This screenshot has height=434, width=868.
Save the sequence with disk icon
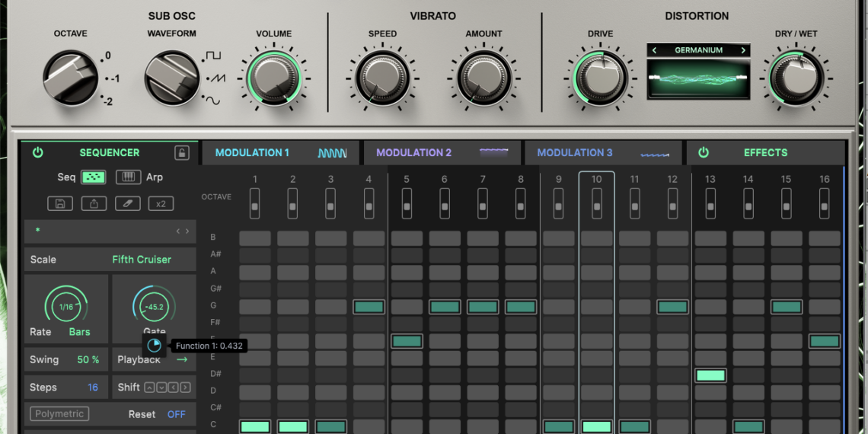[x=60, y=203]
